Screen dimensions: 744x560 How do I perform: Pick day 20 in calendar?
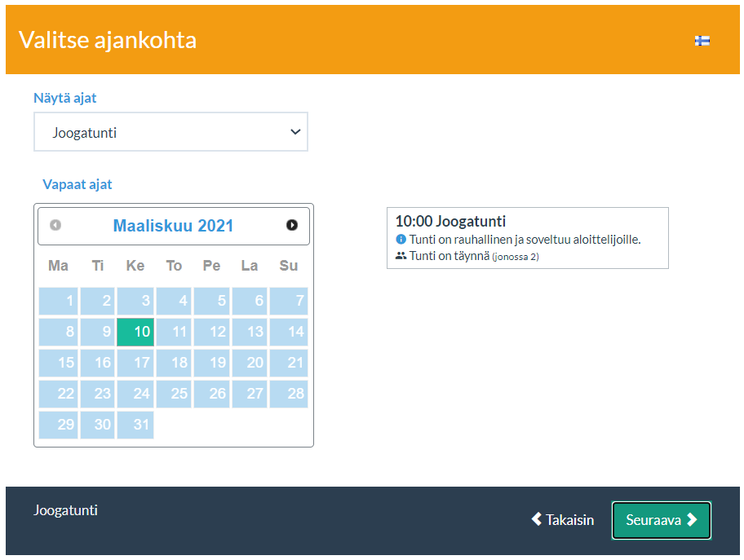click(x=250, y=363)
